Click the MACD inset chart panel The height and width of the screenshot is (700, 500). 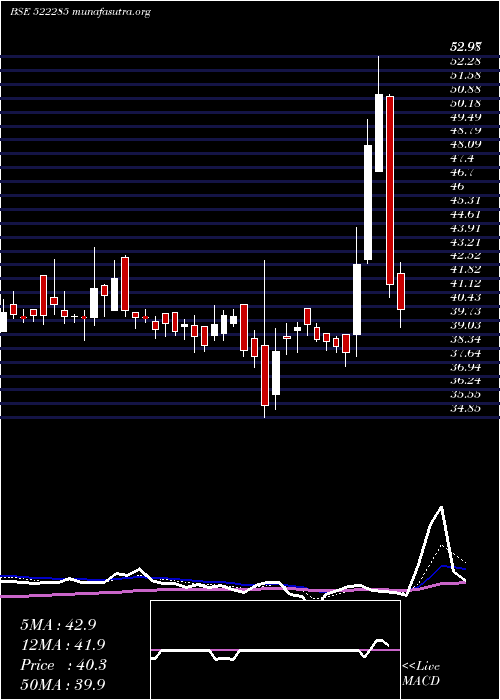tap(275, 650)
